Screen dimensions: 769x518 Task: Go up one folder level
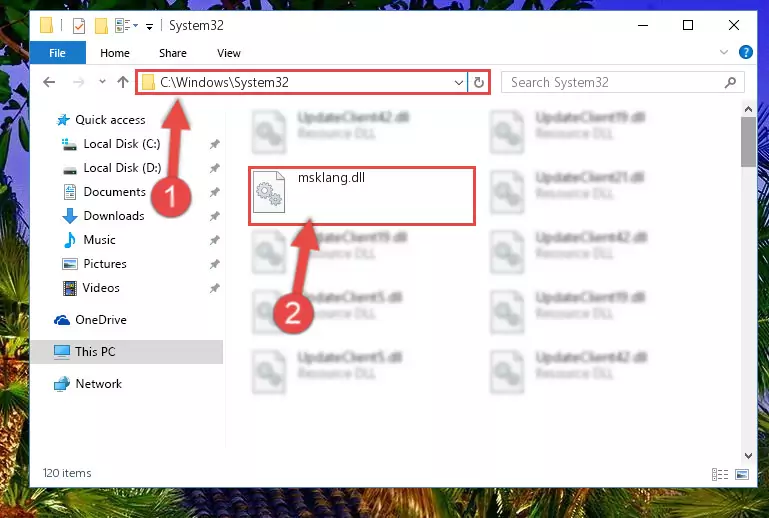pyautogui.click(x=123, y=82)
